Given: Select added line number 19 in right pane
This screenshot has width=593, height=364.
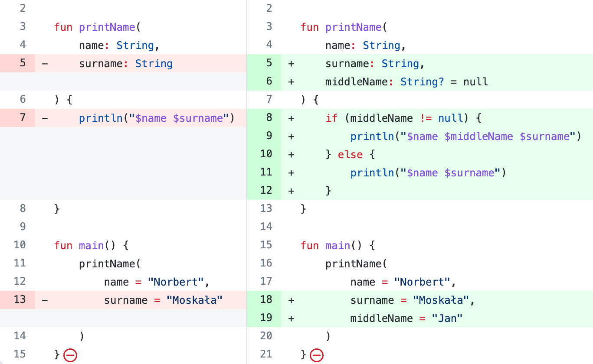Looking at the screenshot, I should point(266,318).
